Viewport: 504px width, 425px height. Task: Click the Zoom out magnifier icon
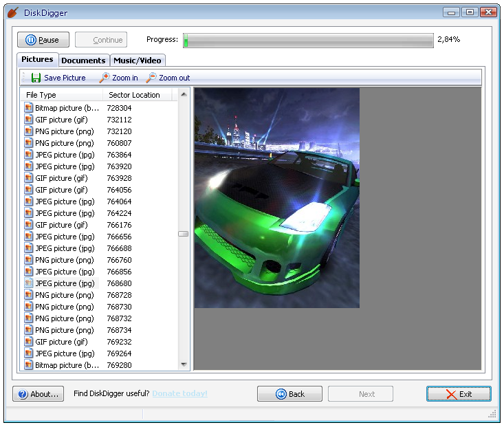pos(151,78)
